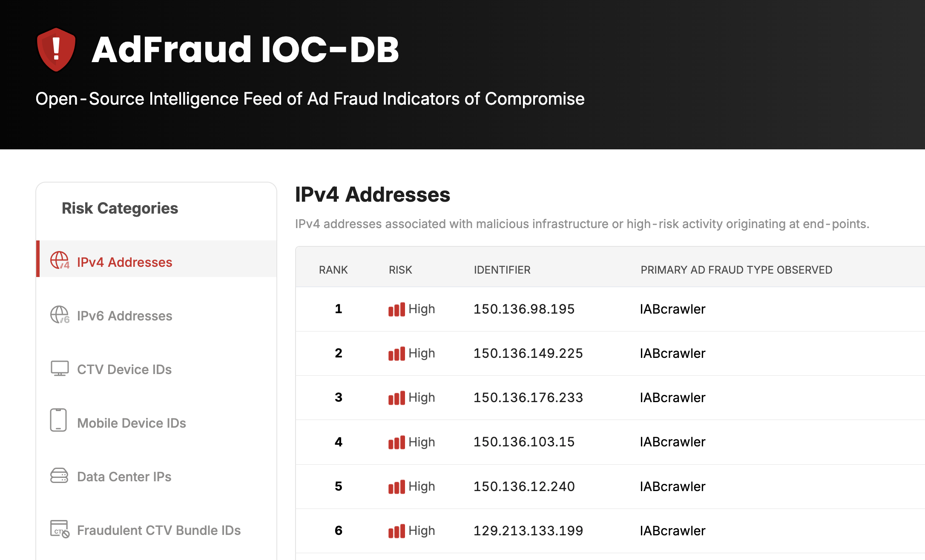The image size is (925, 560).
Task: Select the CTV Device IDs monitor icon
Action: (x=60, y=369)
